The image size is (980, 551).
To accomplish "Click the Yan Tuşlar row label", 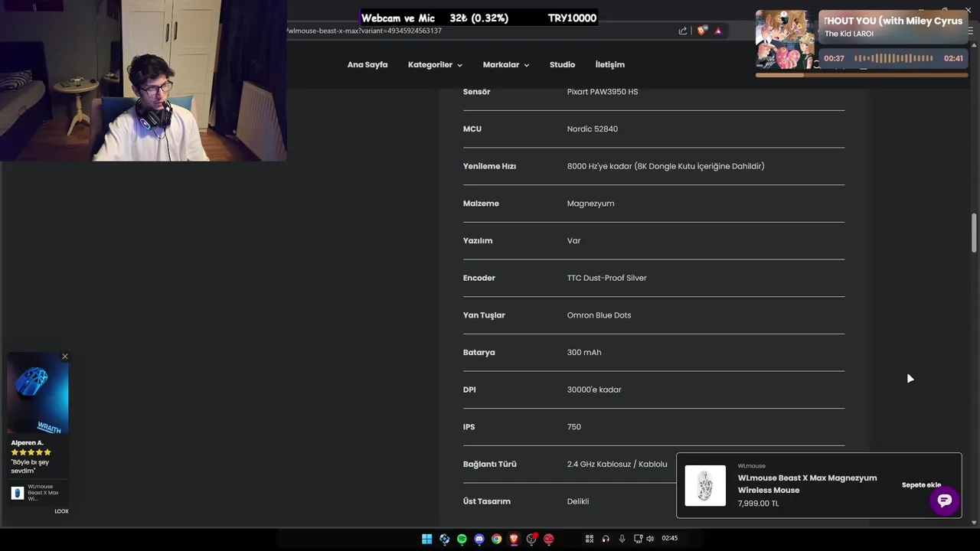I will point(484,315).
